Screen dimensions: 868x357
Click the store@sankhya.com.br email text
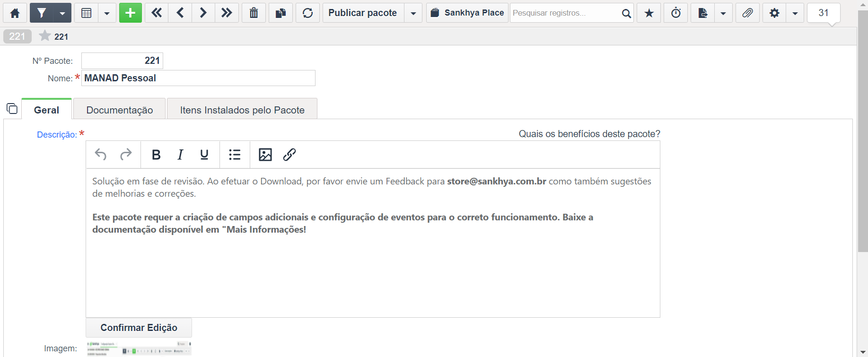[497, 181]
